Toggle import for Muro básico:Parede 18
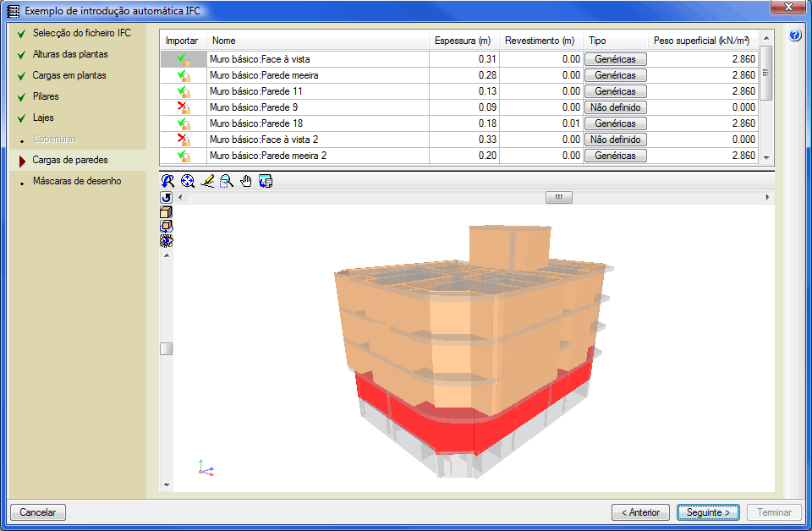The height and width of the screenshot is (531, 812). (x=184, y=123)
